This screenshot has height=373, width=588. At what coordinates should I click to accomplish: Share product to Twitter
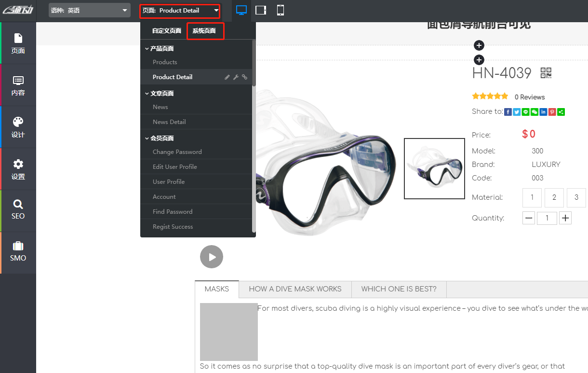[517, 112]
